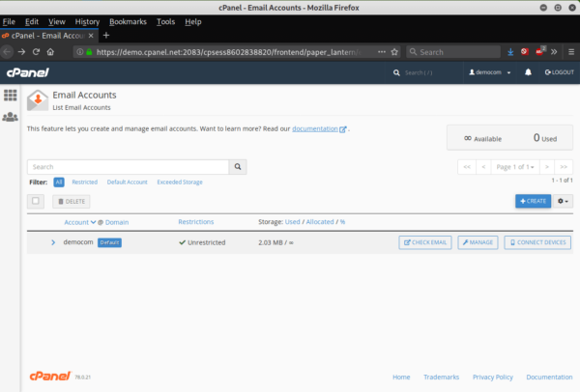Image resolution: width=580 pixels, height=392 pixels.
Task: Click the Create button
Action: tap(533, 201)
